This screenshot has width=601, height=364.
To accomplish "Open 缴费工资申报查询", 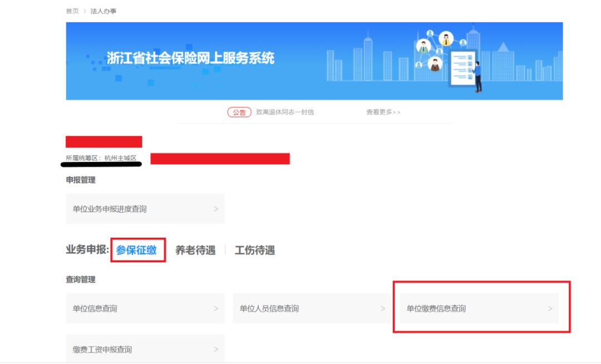I will (103, 350).
